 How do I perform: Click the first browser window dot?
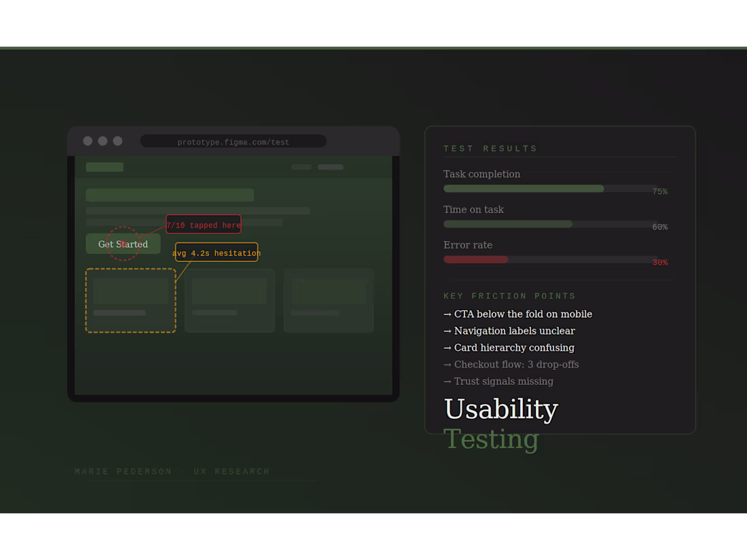(x=88, y=141)
